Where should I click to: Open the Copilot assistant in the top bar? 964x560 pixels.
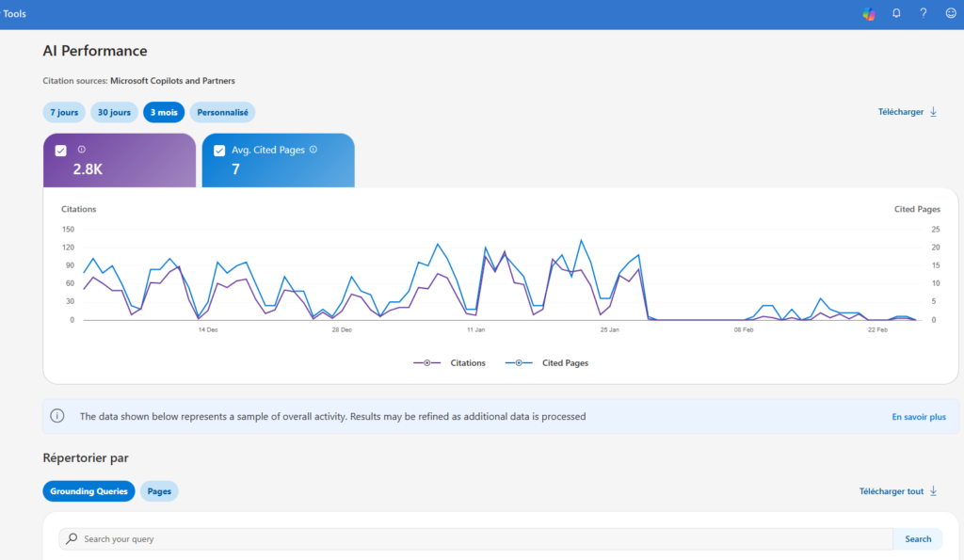(x=868, y=13)
